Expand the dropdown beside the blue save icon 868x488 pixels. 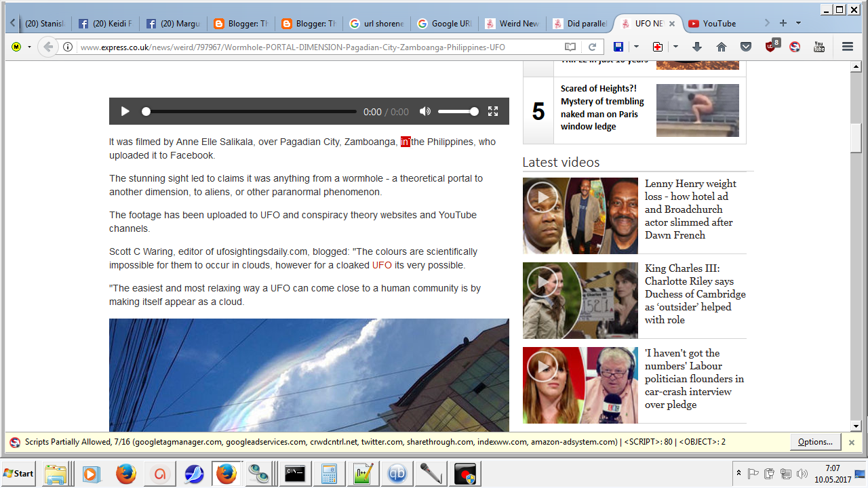point(636,47)
